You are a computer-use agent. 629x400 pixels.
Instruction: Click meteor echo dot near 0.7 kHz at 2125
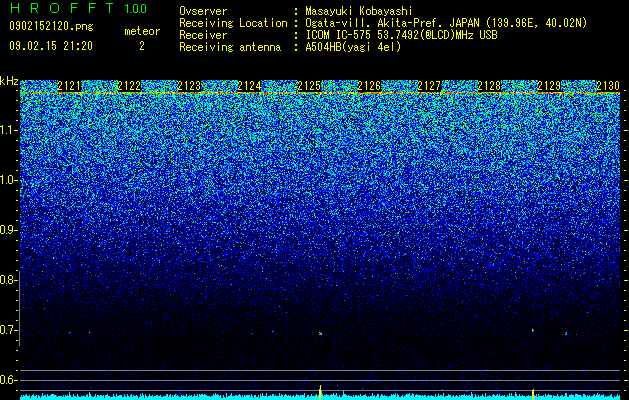pyautogui.click(x=320, y=333)
